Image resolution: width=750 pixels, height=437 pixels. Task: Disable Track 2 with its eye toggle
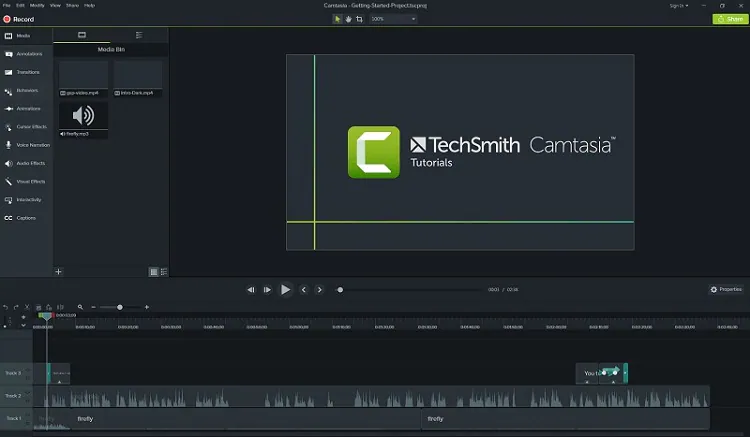(x=28, y=393)
